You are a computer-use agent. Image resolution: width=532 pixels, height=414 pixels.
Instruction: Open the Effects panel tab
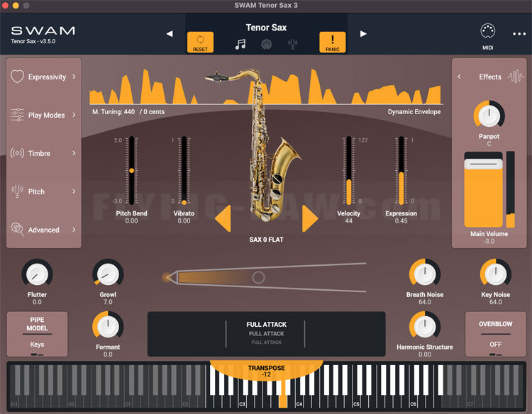[x=490, y=77]
